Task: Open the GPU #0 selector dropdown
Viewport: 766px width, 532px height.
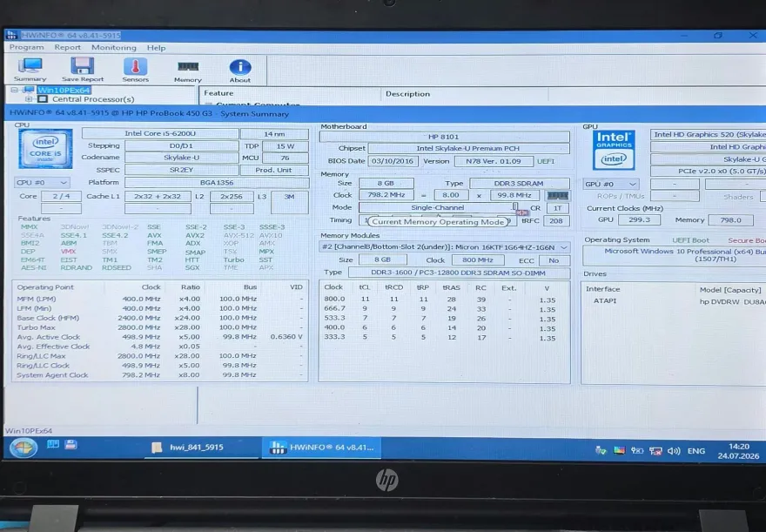Action: click(x=611, y=185)
